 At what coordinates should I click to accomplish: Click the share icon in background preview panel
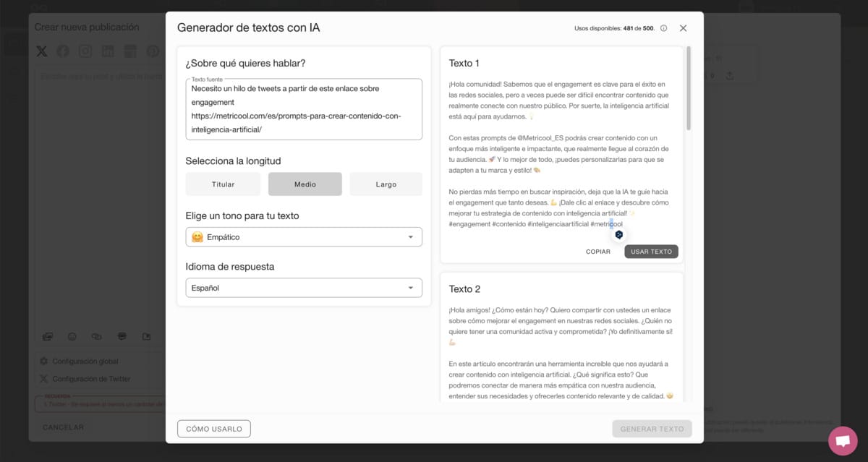[729, 75]
